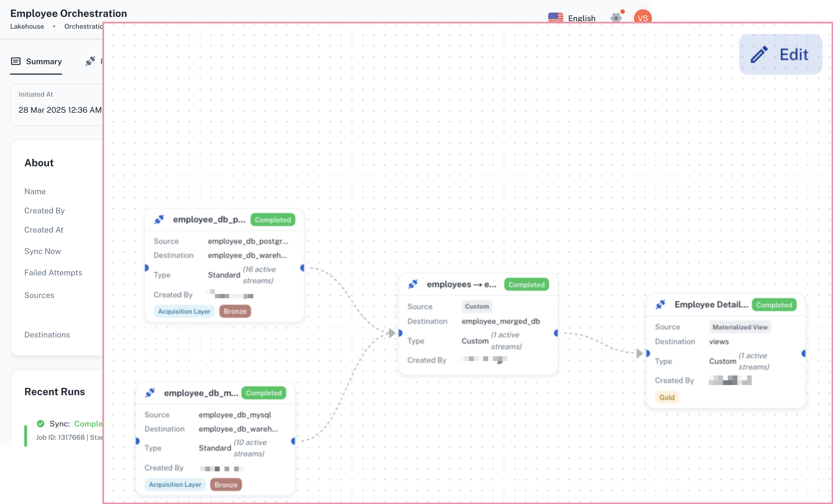Screen dimensions: 833x504
Task: Click the plug icon on the employee_db_m... node
Action: (x=150, y=393)
